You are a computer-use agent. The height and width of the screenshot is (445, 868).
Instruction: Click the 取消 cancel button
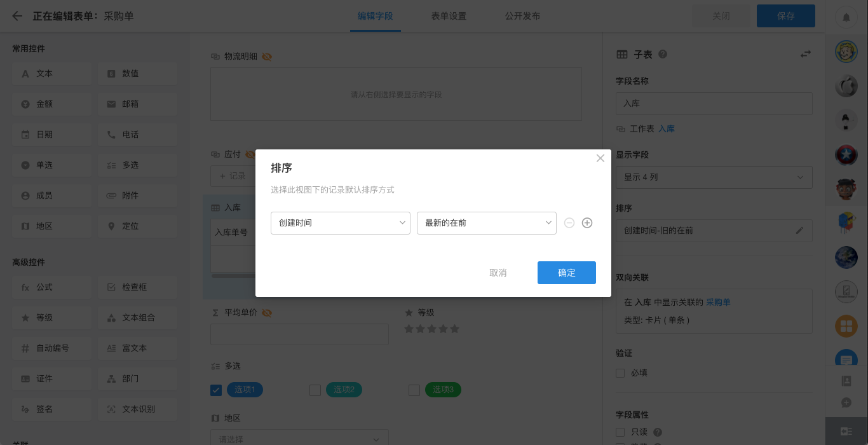(498, 273)
